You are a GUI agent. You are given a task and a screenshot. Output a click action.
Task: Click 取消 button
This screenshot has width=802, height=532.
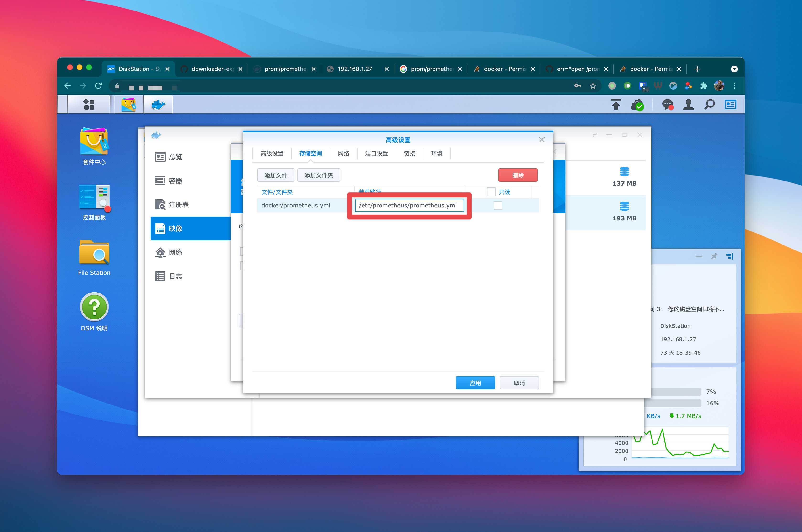(519, 383)
